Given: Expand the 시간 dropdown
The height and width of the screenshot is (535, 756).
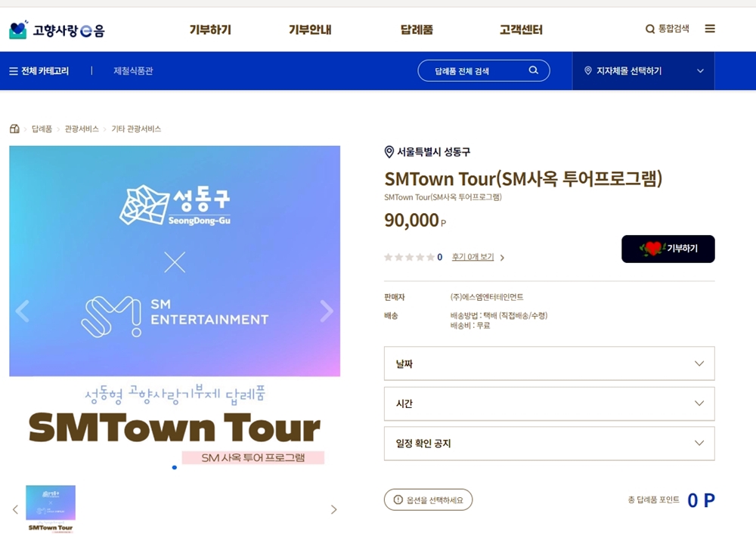Looking at the screenshot, I should click(549, 404).
